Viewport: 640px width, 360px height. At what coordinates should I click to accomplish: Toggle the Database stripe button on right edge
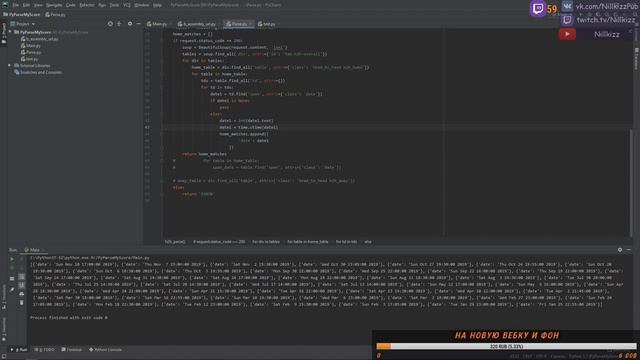point(636,58)
